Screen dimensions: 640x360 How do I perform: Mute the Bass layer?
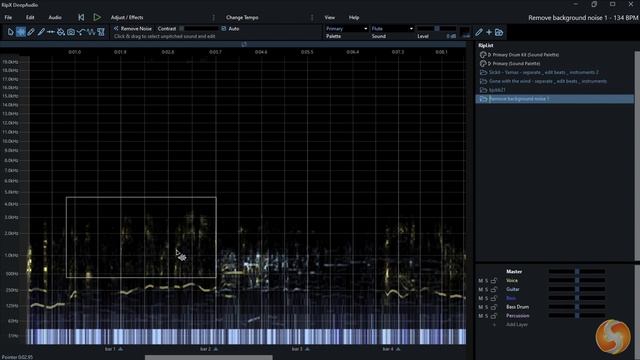coord(480,298)
